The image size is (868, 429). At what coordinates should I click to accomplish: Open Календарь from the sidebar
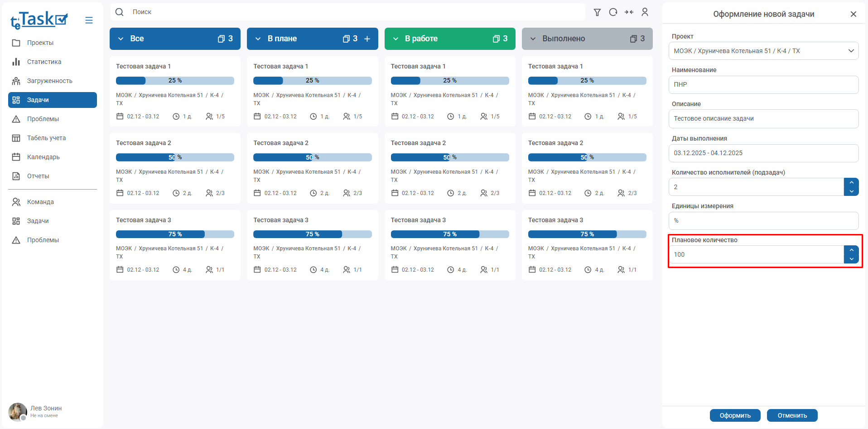43,157
